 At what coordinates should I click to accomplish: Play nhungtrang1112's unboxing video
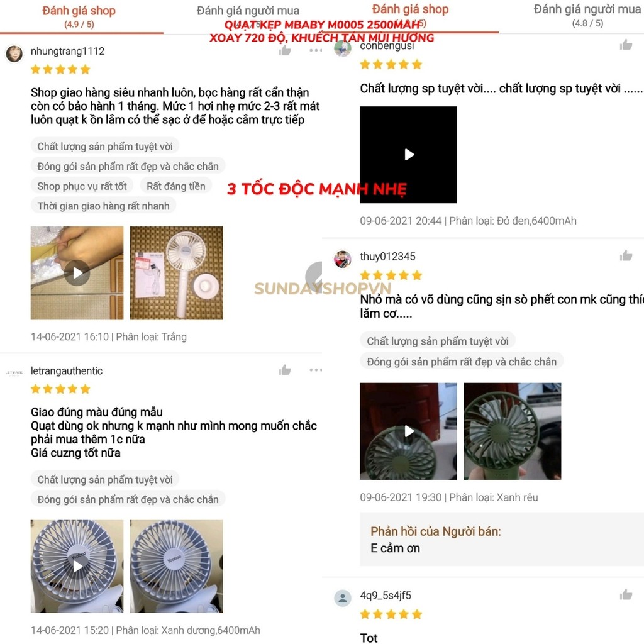[x=77, y=273]
